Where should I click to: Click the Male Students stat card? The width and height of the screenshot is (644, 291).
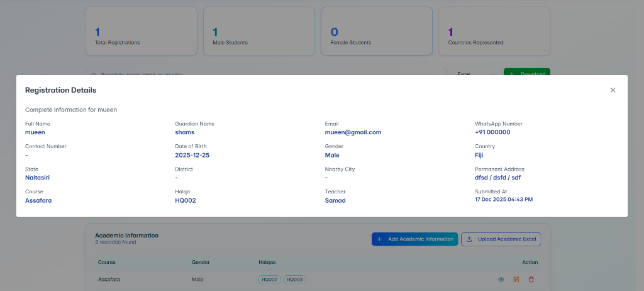tap(262, 31)
